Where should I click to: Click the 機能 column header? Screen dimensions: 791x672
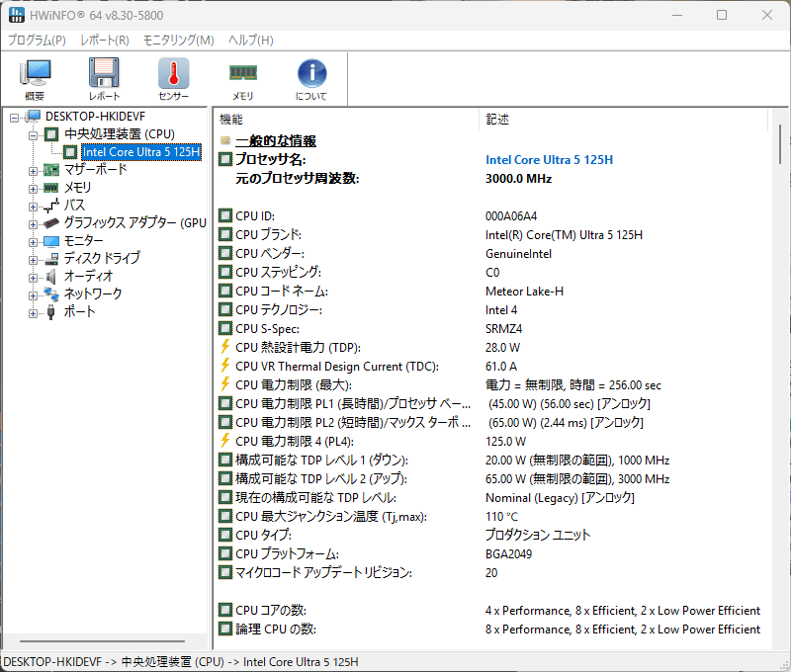(x=346, y=119)
